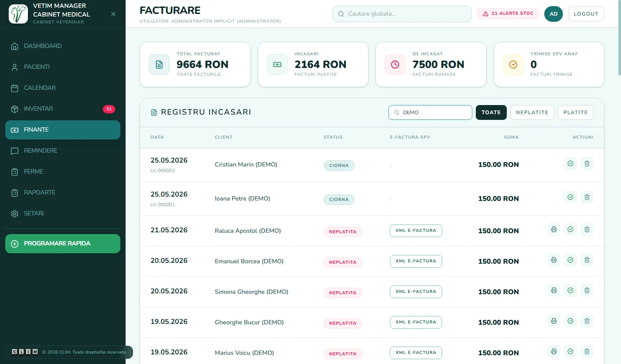Print invoice for Raluca Apostol

[x=554, y=229]
